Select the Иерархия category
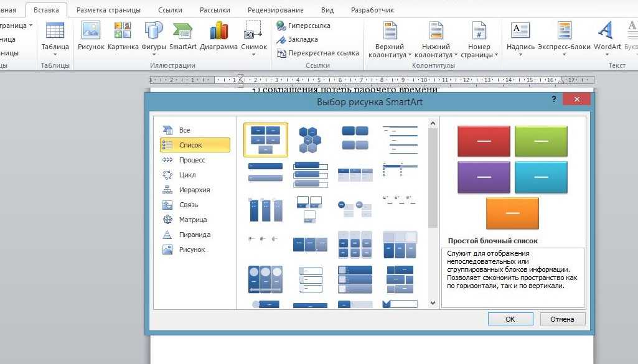Screen dimensions: 638x364 194,190
